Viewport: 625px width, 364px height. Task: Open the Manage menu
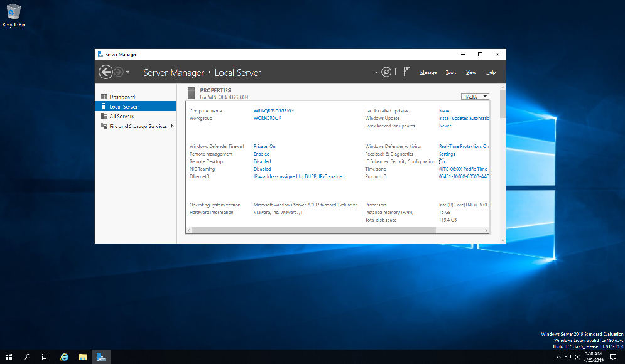click(428, 72)
